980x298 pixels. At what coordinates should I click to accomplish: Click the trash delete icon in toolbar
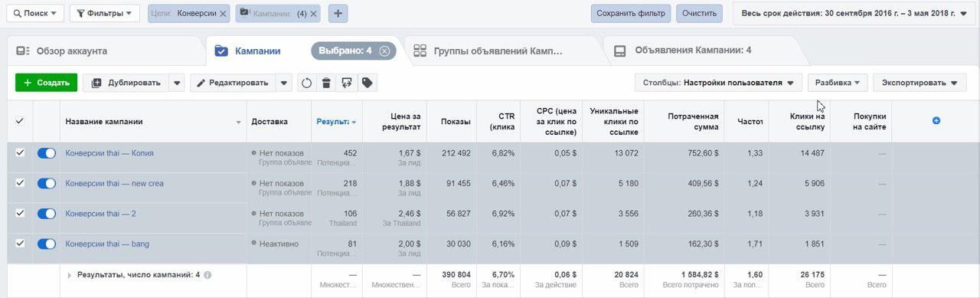[x=326, y=83]
